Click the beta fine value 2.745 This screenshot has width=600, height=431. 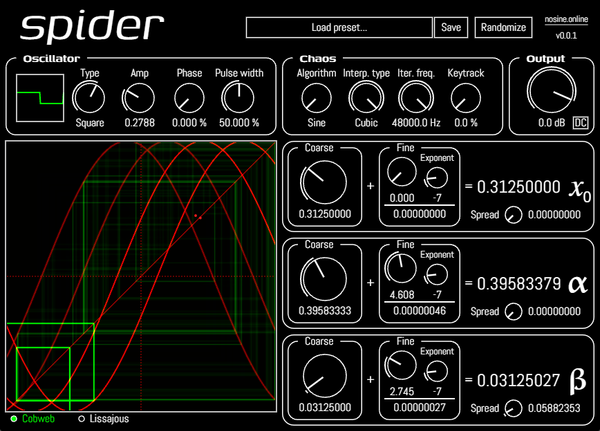(402, 392)
